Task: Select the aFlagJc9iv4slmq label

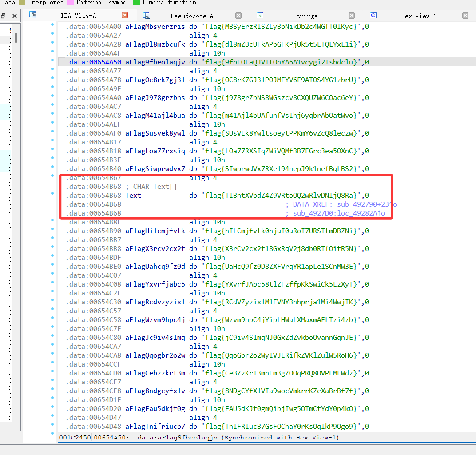Action: (x=155, y=338)
